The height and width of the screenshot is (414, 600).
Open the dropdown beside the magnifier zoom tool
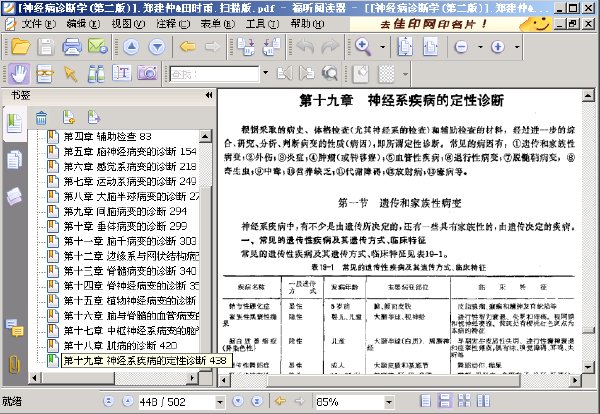[382, 47]
